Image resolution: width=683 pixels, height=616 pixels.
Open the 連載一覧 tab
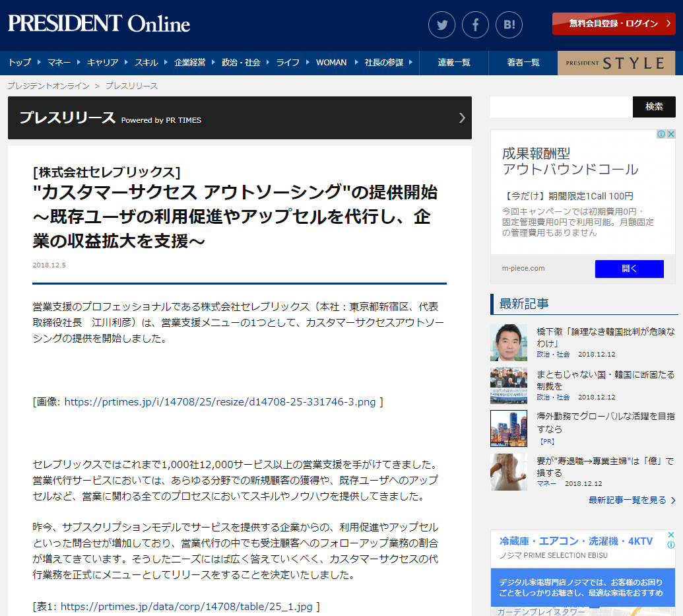pyautogui.click(x=454, y=63)
